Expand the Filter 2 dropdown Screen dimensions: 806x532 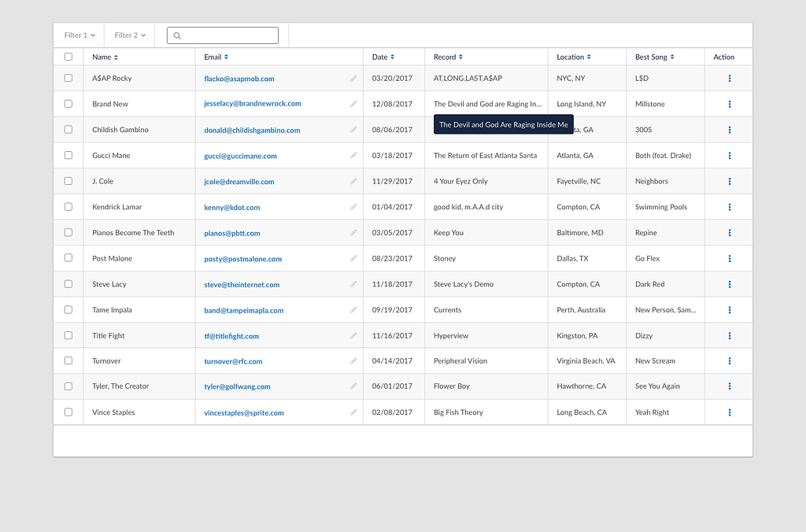[x=130, y=35]
